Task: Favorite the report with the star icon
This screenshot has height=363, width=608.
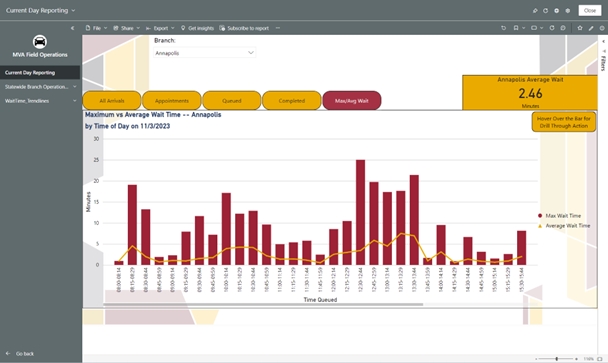Action: coord(580,28)
